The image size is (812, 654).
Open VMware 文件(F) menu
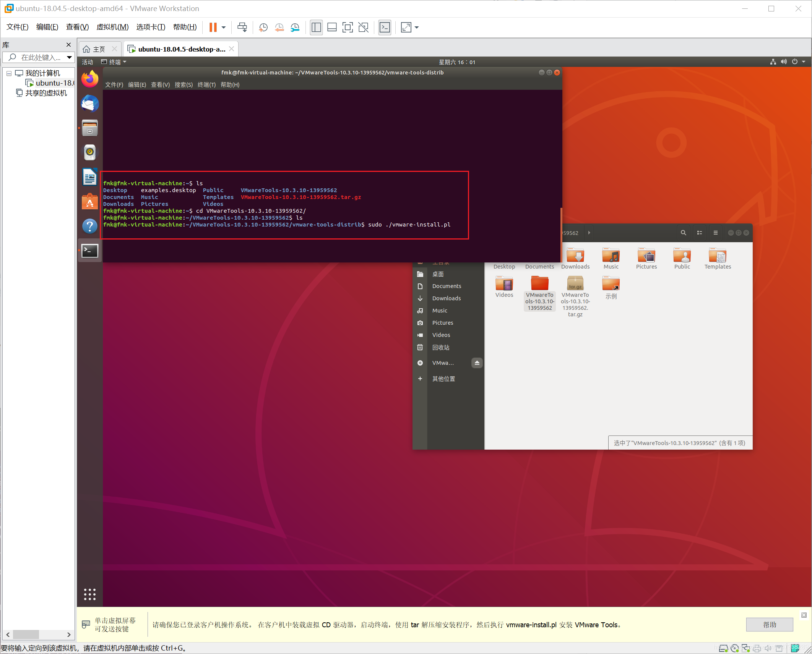coord(18,27)
